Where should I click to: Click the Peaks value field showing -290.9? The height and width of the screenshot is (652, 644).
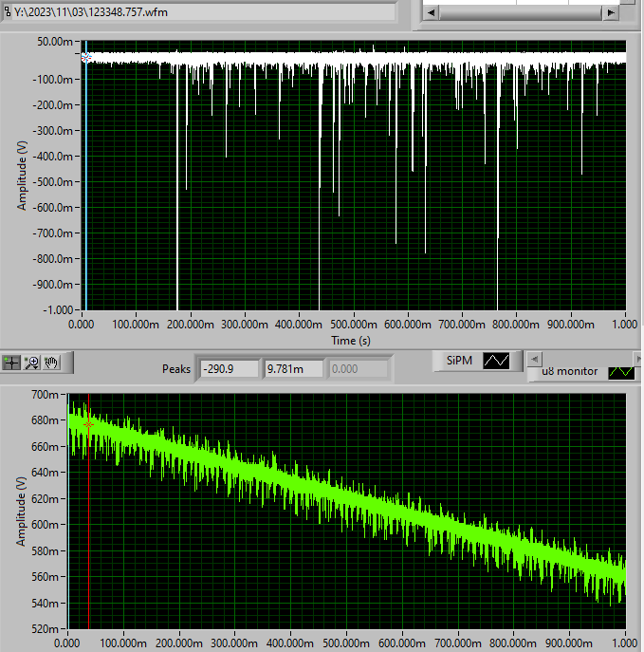point(229,369)
